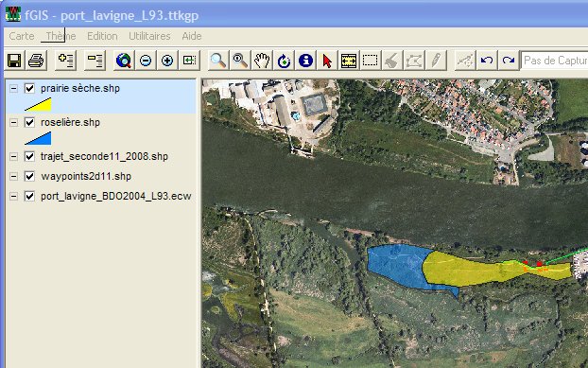Click the fixed zoom out minus circle icon

(x=146, y=61)
